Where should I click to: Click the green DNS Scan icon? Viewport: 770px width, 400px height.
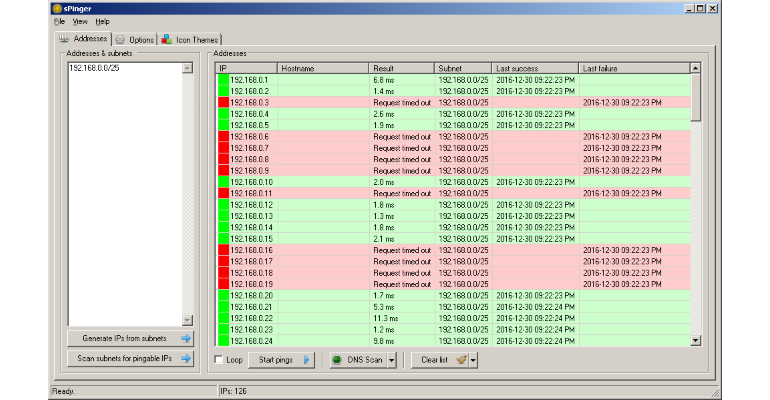[x=337, y=360]
